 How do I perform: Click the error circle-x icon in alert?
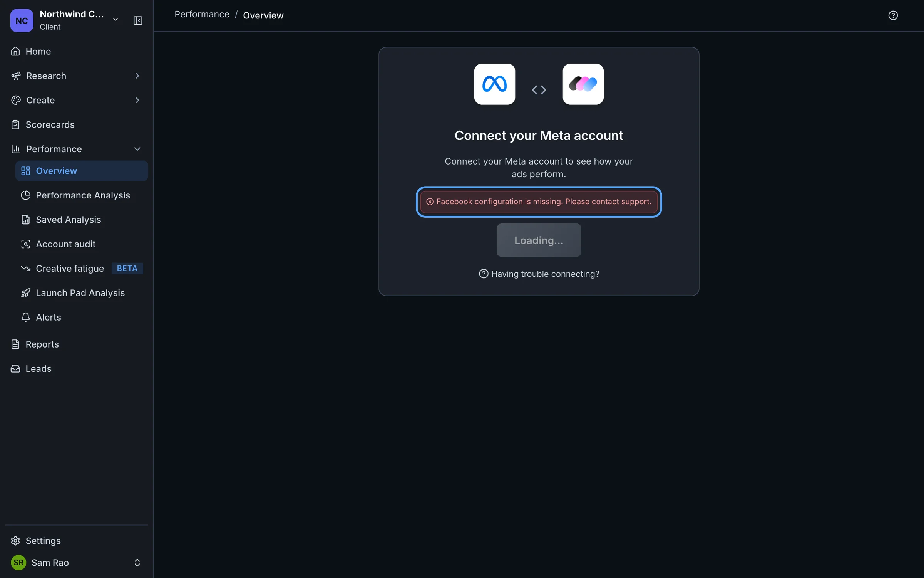pyautogui.click(x=430, y=202)
